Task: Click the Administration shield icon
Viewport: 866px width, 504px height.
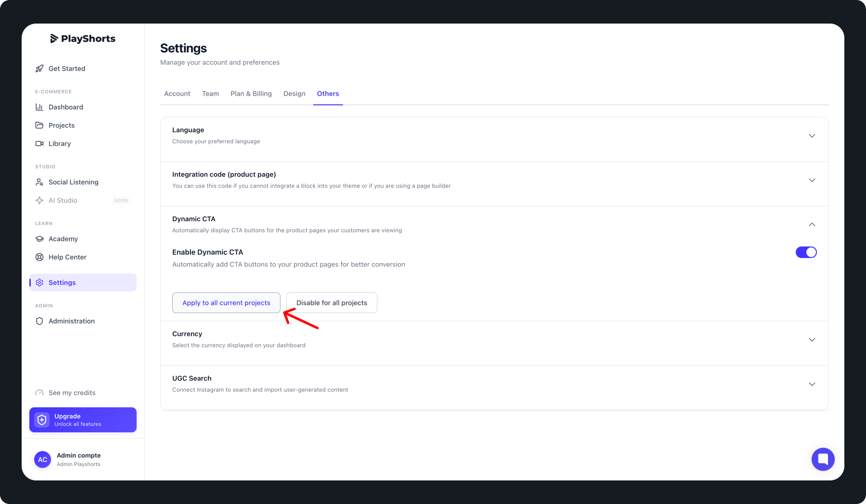Action: click(39, 321)
